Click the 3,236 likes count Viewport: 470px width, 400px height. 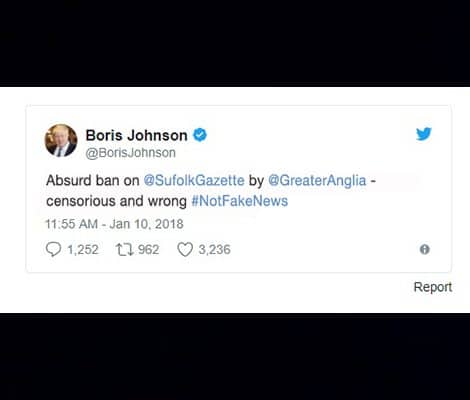(x=214, y=249)
